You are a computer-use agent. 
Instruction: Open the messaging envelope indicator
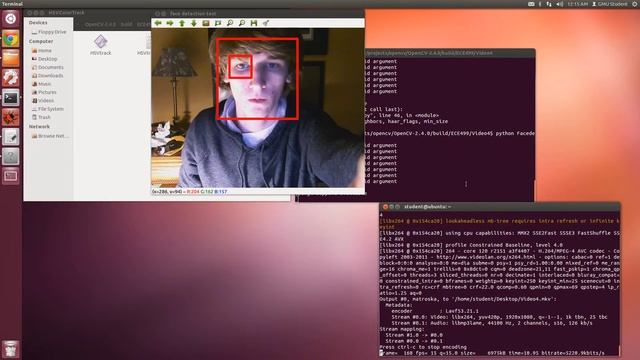click(531, 4)
